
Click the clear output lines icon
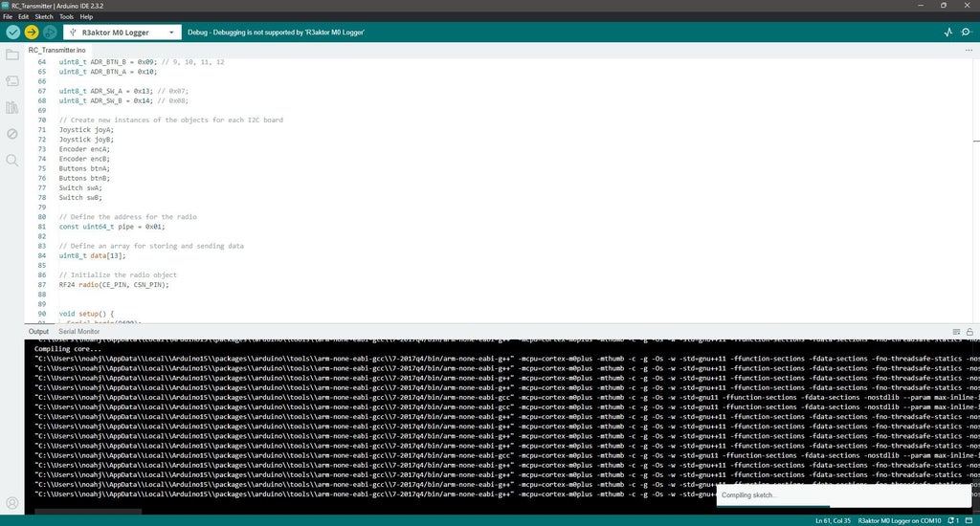coord(956,332)
